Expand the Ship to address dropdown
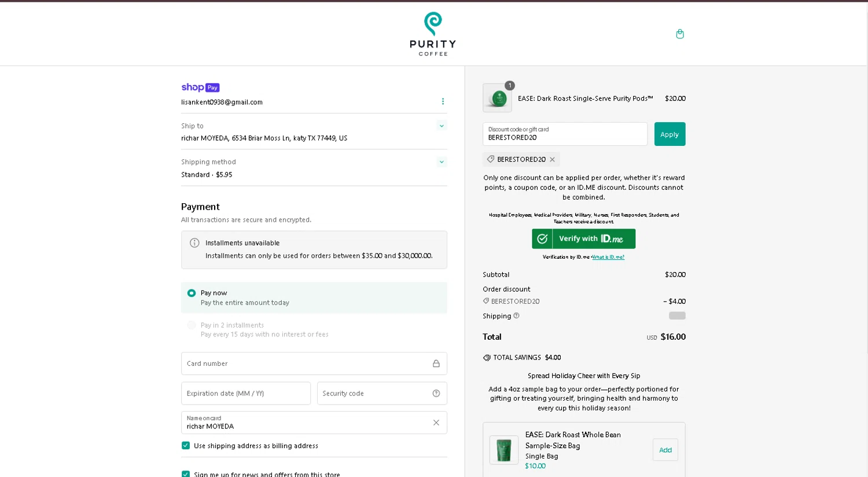868x477 pixels. click(442, 126)
